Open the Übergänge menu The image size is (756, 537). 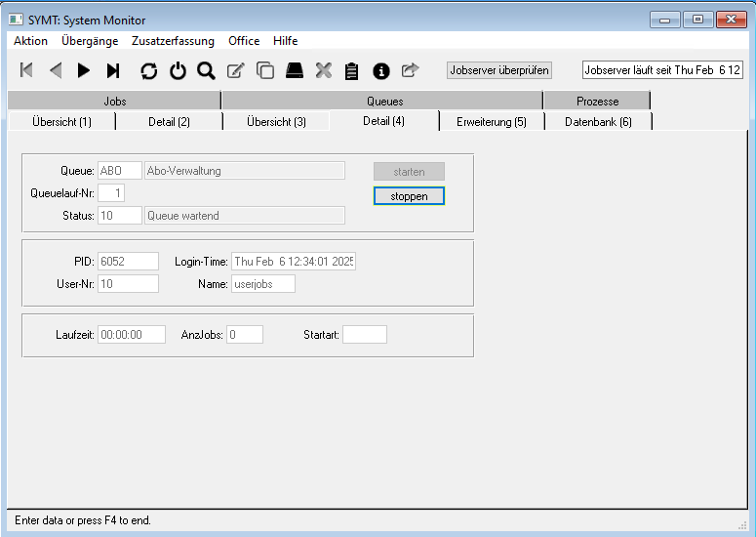tap(90, 41)
